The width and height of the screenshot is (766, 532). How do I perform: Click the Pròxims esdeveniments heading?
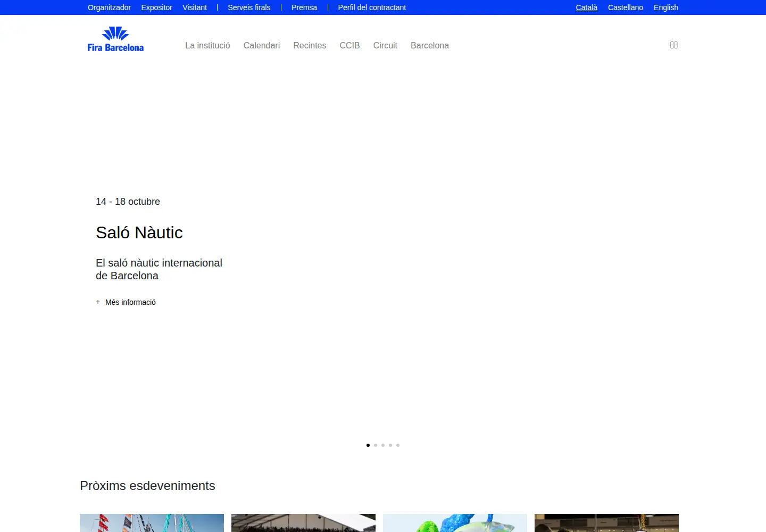point(147,486)
